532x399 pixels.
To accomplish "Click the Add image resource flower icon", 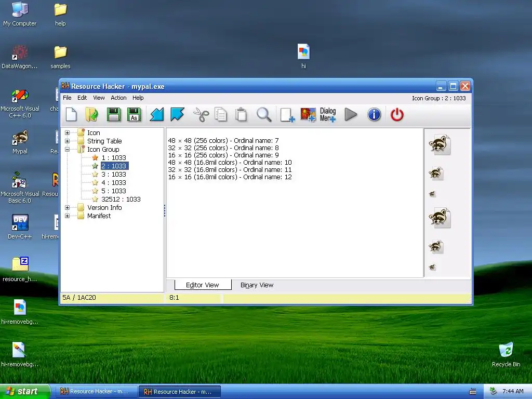I will click(308, 115).
